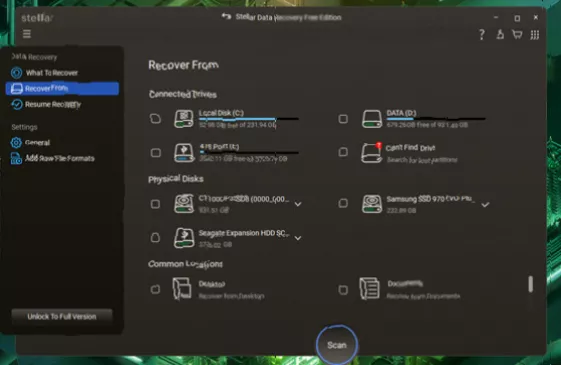
Task: Check the Desktop location checkbox
Action: coord(155,289)
